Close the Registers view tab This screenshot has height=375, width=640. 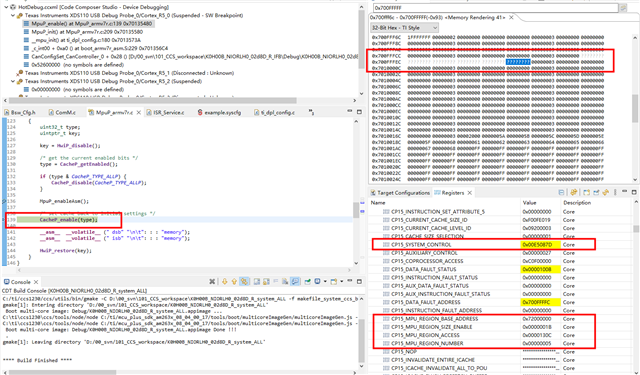pyautogui.click(x=470, y=193)
